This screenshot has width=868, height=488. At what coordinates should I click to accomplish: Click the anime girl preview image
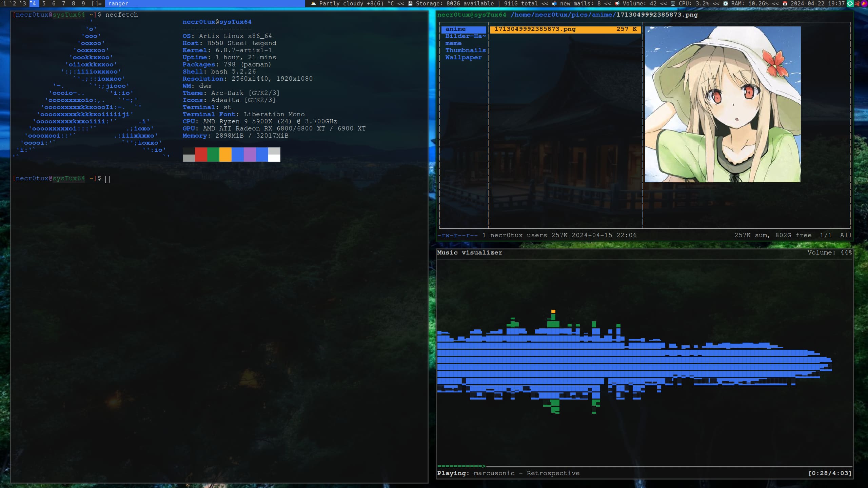(x=722, y=104)
